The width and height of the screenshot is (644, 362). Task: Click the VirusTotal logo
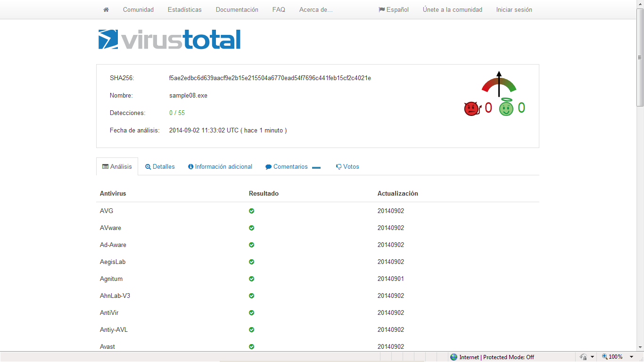coord(169,40)
